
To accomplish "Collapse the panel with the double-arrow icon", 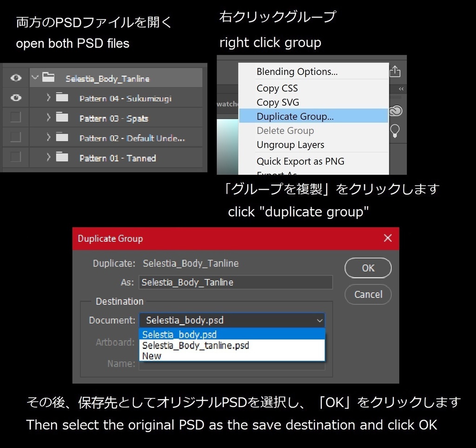I will (x=400, y=88).
